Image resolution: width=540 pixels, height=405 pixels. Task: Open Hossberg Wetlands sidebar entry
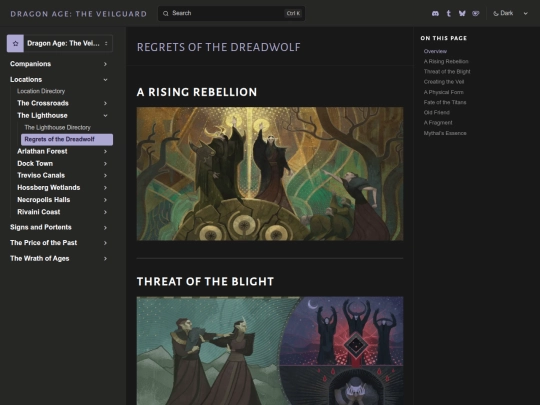pyautogui.click(x=49, y=188)
